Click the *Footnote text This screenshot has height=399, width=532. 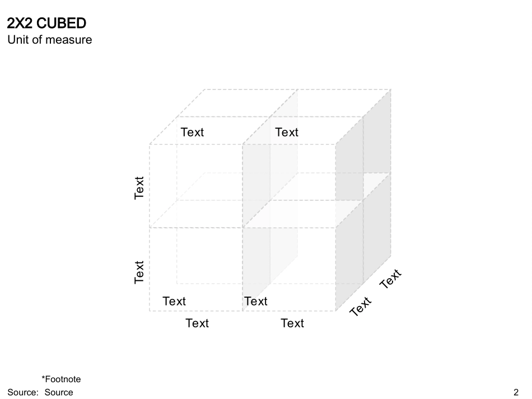coord(61,379)
